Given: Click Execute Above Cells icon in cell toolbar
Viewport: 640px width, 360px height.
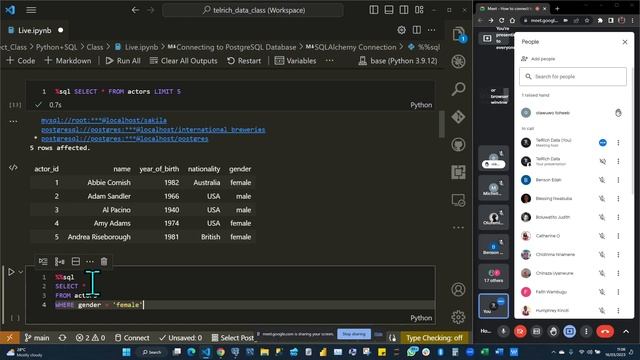Looking at the screenshot, I should 60,261.
